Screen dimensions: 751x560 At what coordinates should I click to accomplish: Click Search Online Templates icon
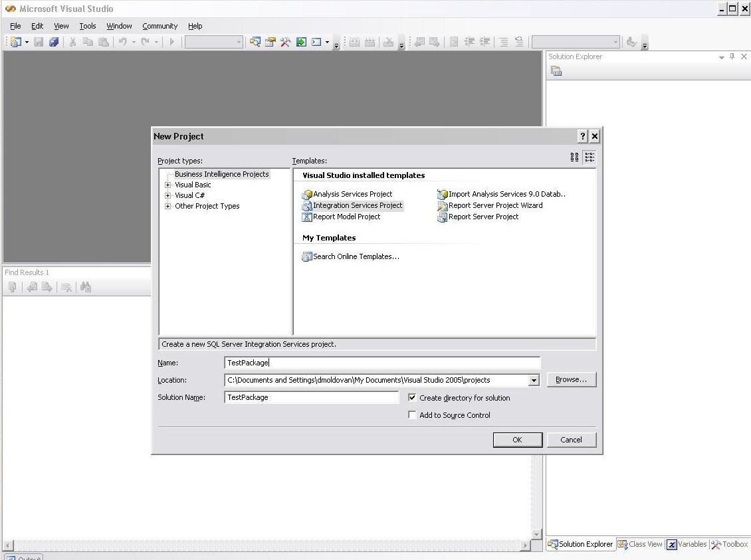[307, 256]
